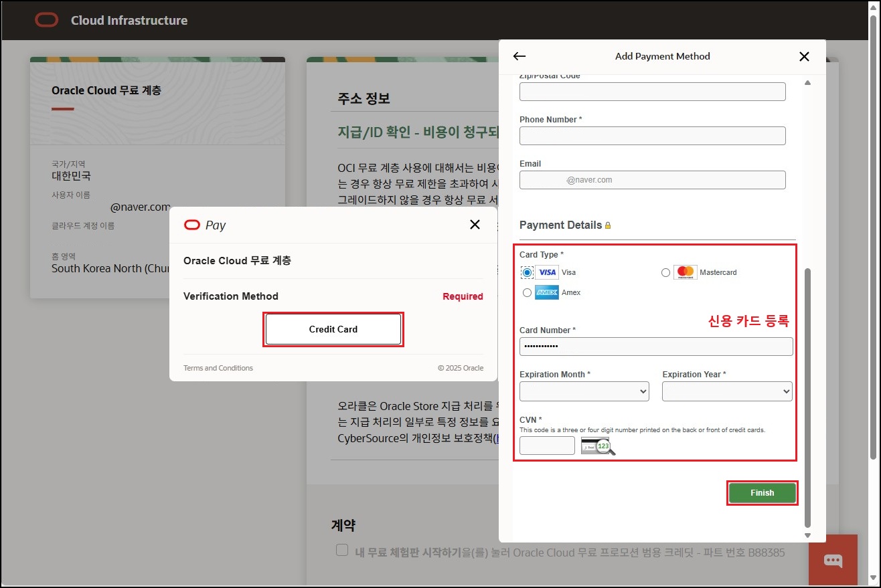Close the Oracle Pay dialog
The image size is (881, 588).
pyautogui.click(x=475, y=225)
